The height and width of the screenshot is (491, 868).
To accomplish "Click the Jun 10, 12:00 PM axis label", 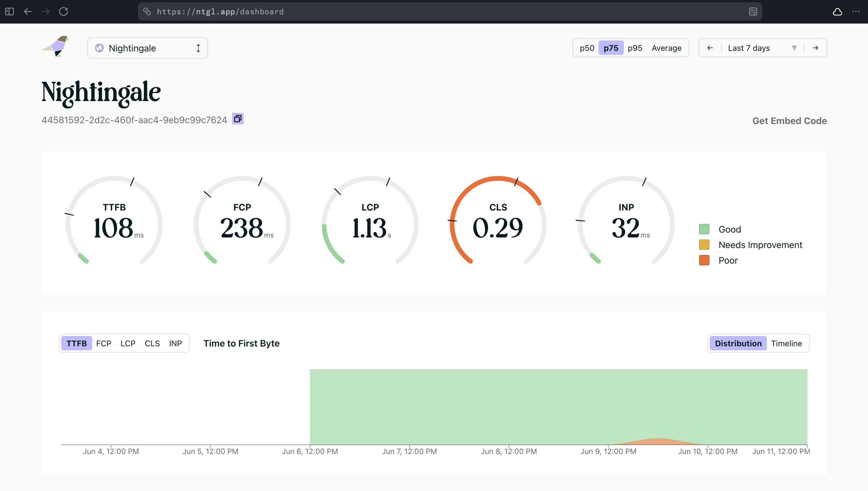I will [708, 451].
